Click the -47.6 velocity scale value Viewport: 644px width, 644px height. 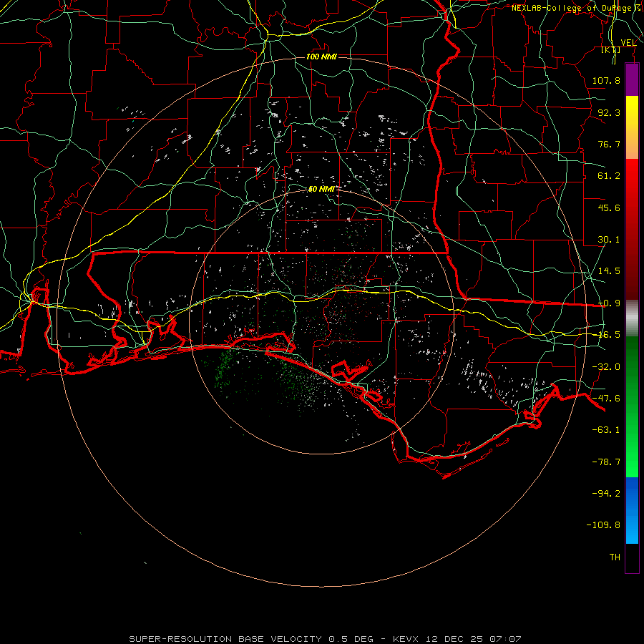click(x=606, y=399)
